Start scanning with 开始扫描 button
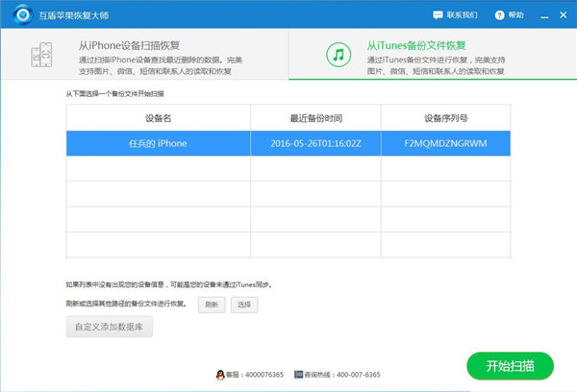The height and width of the screenshot is (392, 577). [x=510, y=366]
